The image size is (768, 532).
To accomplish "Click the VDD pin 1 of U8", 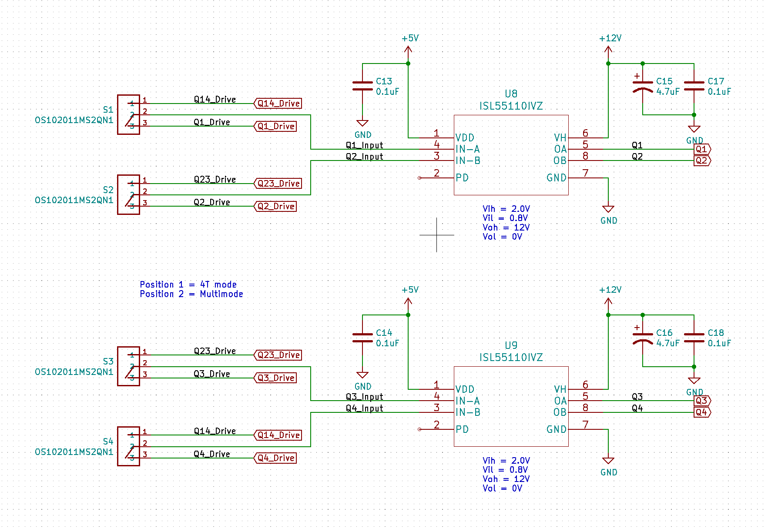I will pyautogui.click(x=436, y=137).
